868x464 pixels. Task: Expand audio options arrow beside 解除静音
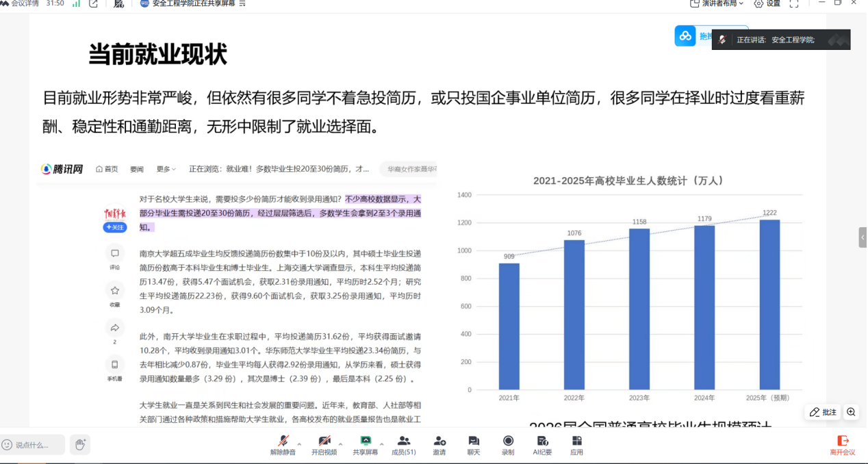click(x=299, y=443)
